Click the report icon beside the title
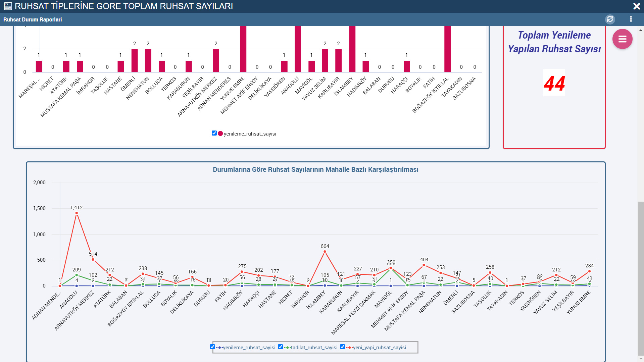 [x=8, y=6]
